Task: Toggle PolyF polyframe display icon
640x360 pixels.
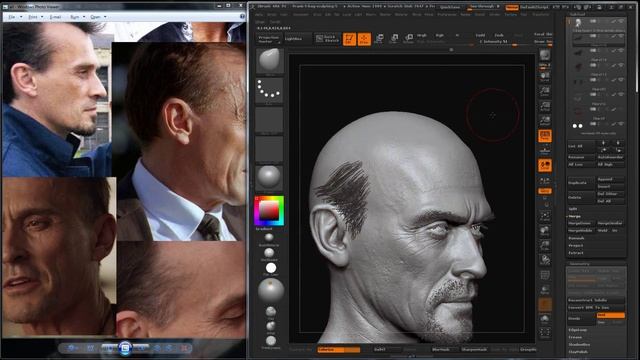Action: [544, 275]
